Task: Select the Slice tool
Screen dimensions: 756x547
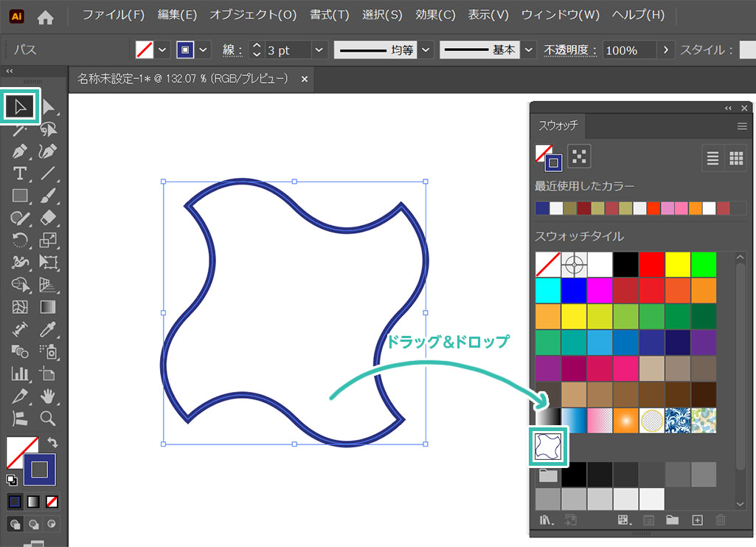Action: [20, 396]
